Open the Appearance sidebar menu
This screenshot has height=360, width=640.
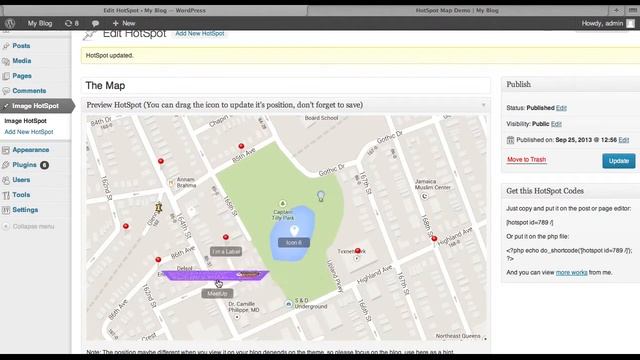[31, 150]
